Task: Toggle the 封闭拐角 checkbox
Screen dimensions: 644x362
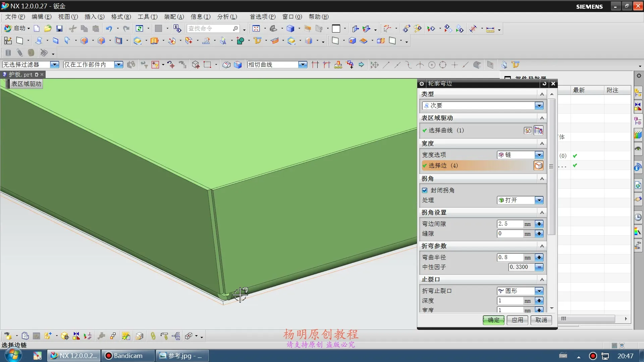Action: (425, 190)
